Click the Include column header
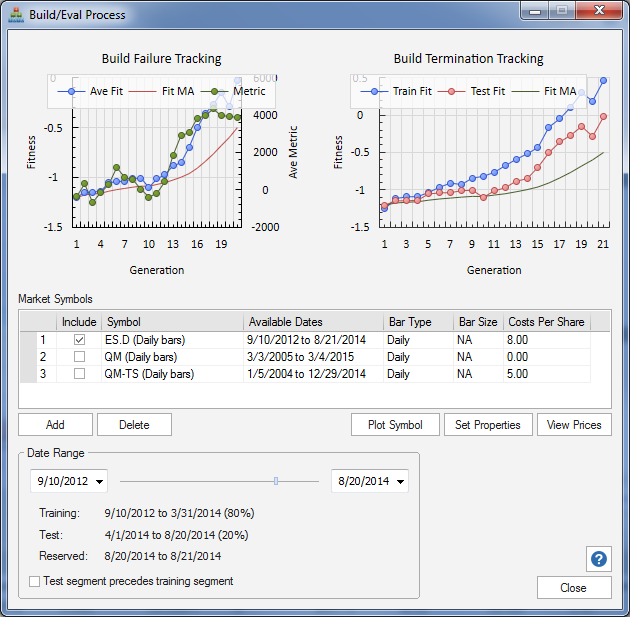The height and width of the screenshot is (617, 630). (x=79, y=322)
